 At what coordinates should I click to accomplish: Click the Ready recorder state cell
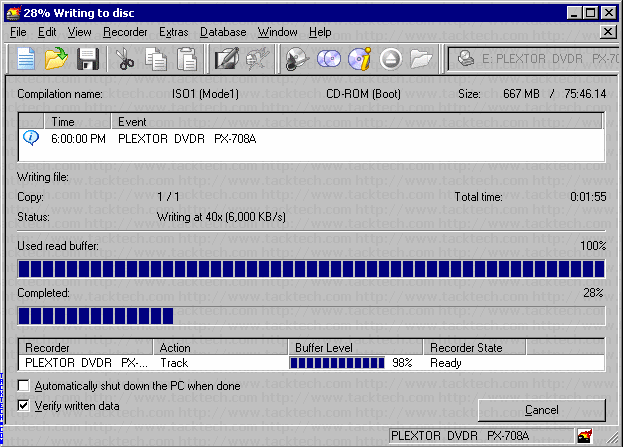point(446,363)
